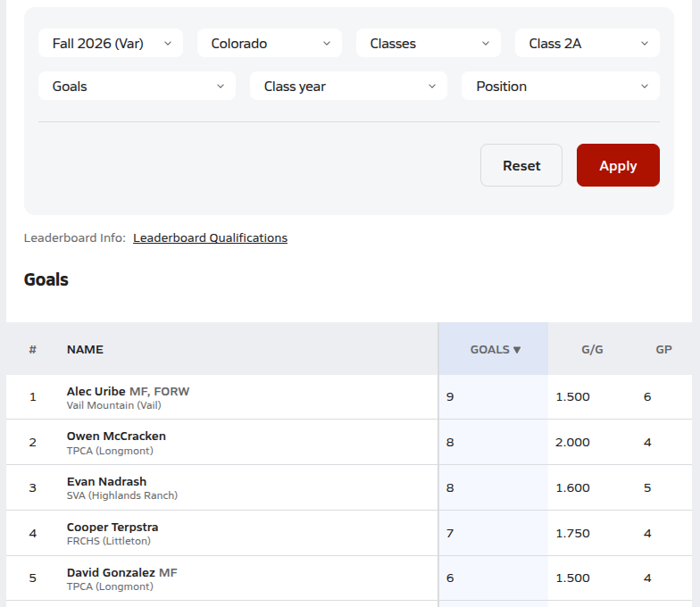The width and height of the screenshot is (700, 607).
Task: Click the 1.600 goals-per-game value
Action: [572, 487]
